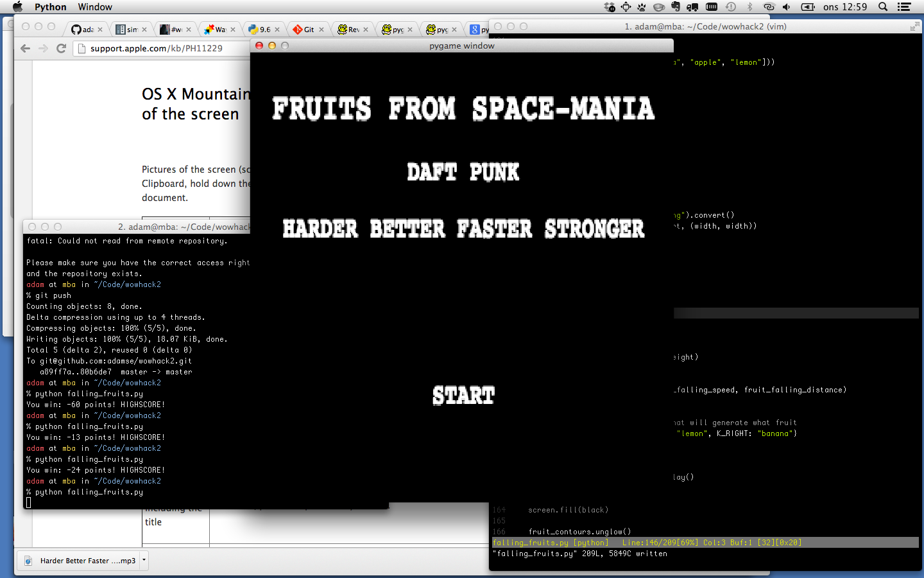Click the mp3 download file icon
Image resolution: width=924 pixels, height=578 pixels.
(x=28, y=561)
